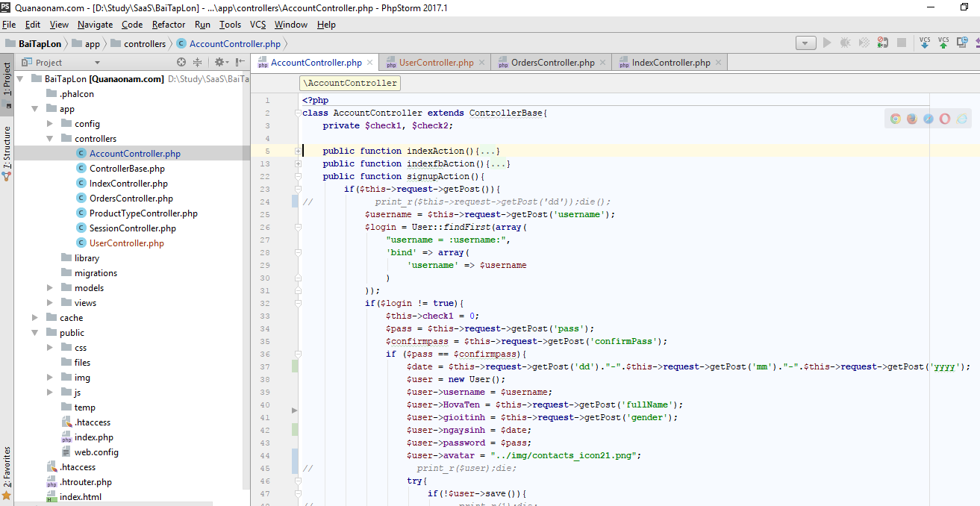
Task: Switch to the OrdersController.php tab
Action: (552, 63)
